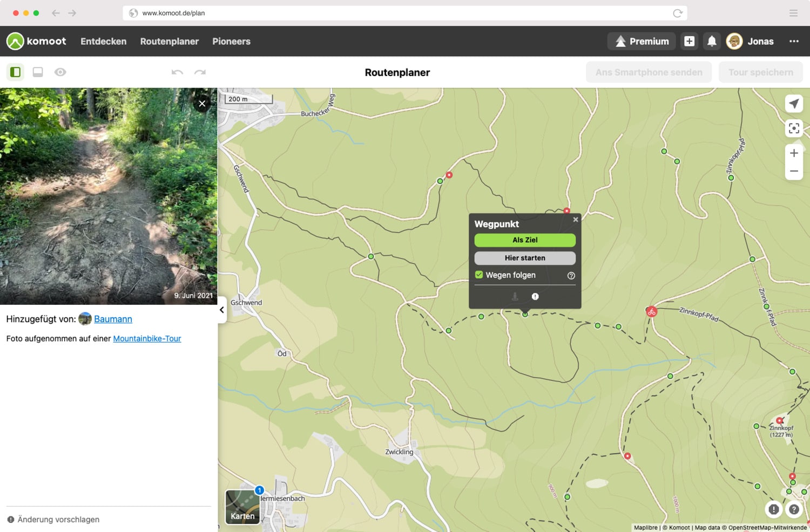
Task: Zoom out of the map
Action: pyautogui.click(x=793, y=171)
